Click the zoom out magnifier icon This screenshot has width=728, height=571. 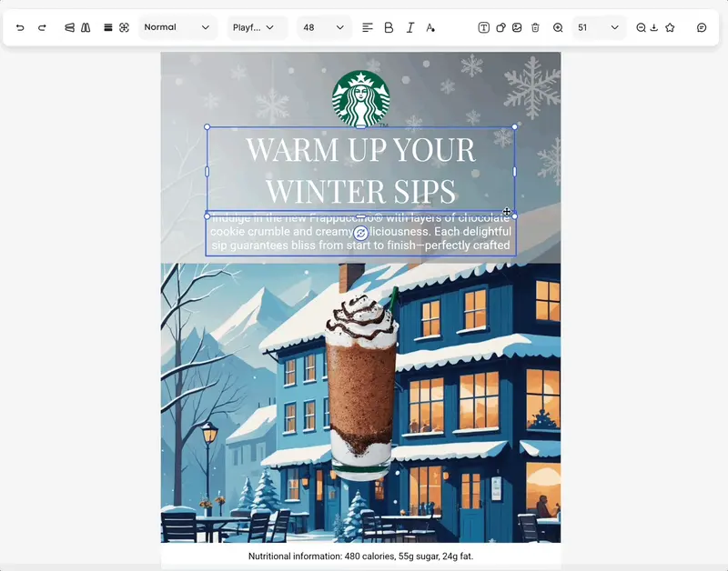click(641, 28)
